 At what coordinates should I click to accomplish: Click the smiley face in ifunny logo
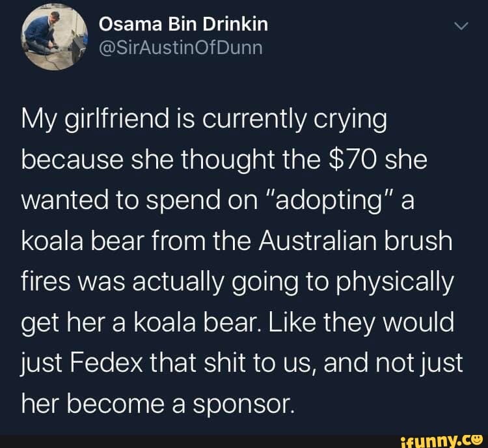tap(478, 439)
